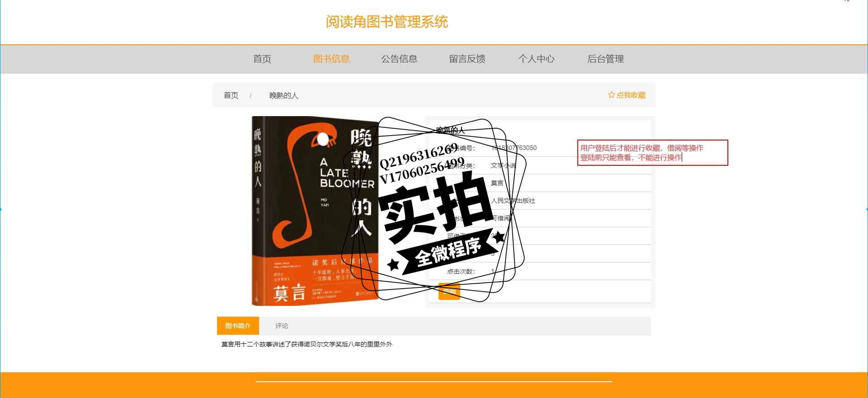Screen dimensions: 868x398
Task: Click the author value 莫言
Action: tap(497, 183)
